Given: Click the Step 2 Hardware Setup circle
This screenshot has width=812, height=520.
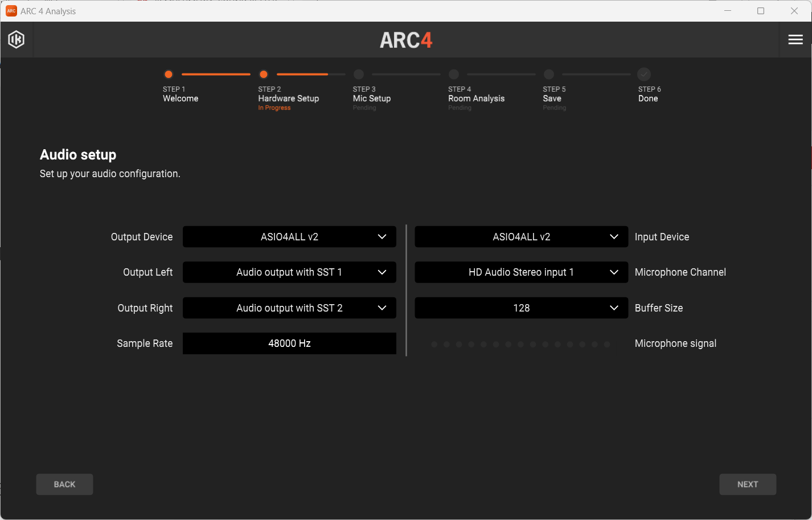Looking at the screenshot, I should [264, 74].
